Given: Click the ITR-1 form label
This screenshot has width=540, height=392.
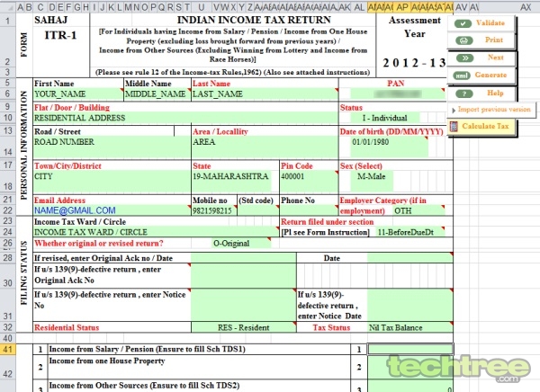Looking at the screenshot, I should click(60, 35).
